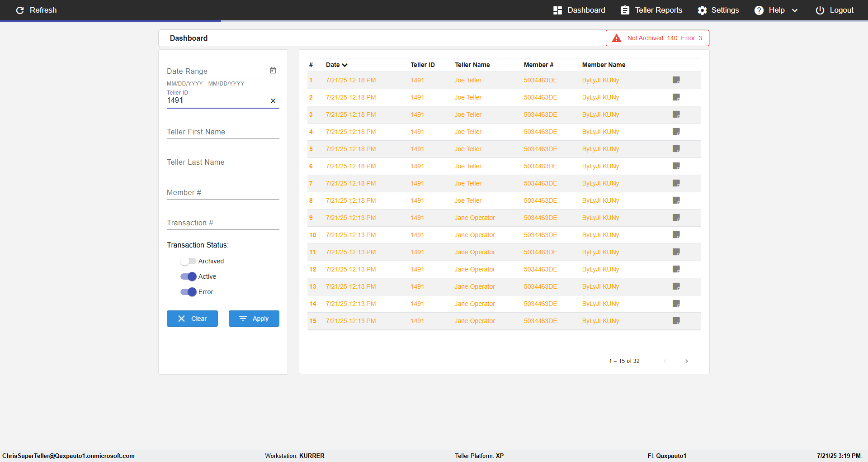The height and width of the screenshot is (462, 868).
Task: Turn off the Error status toggle
Action: [x=188, y=292]
